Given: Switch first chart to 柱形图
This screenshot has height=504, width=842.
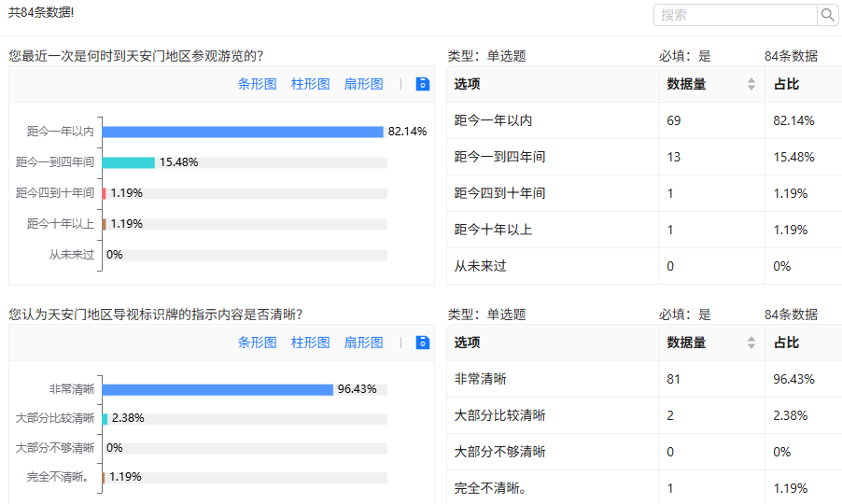Looking at the screenshot, I should [x=310, y=84].
